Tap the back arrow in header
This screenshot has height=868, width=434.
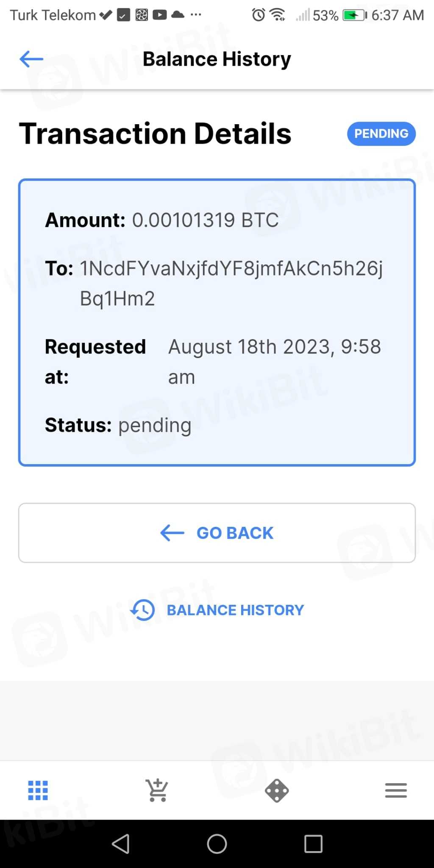pyautogui.click(x=31, y=59)
